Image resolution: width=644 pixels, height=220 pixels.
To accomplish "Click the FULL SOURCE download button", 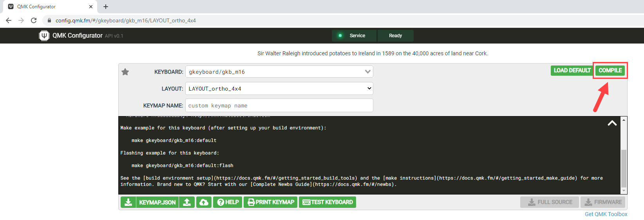I will pos(550,202).
